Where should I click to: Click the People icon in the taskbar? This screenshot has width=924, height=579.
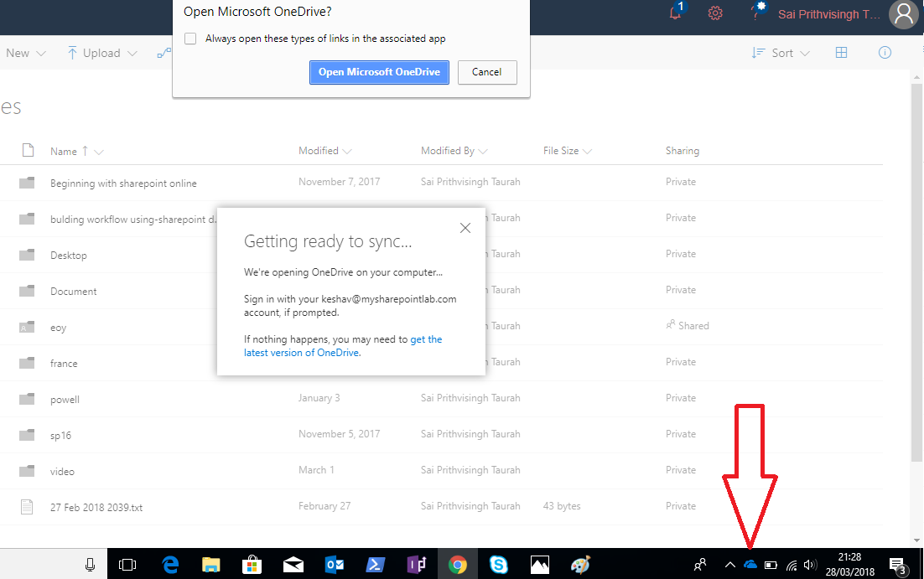pos(700,565)
